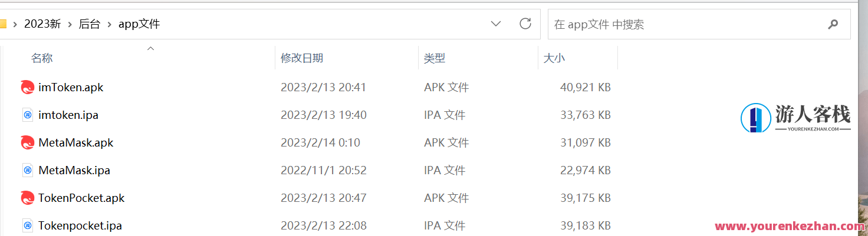This screenshot has height=236, width=868.
Task: Sort by 大小 column header
Action: point(554,58)
